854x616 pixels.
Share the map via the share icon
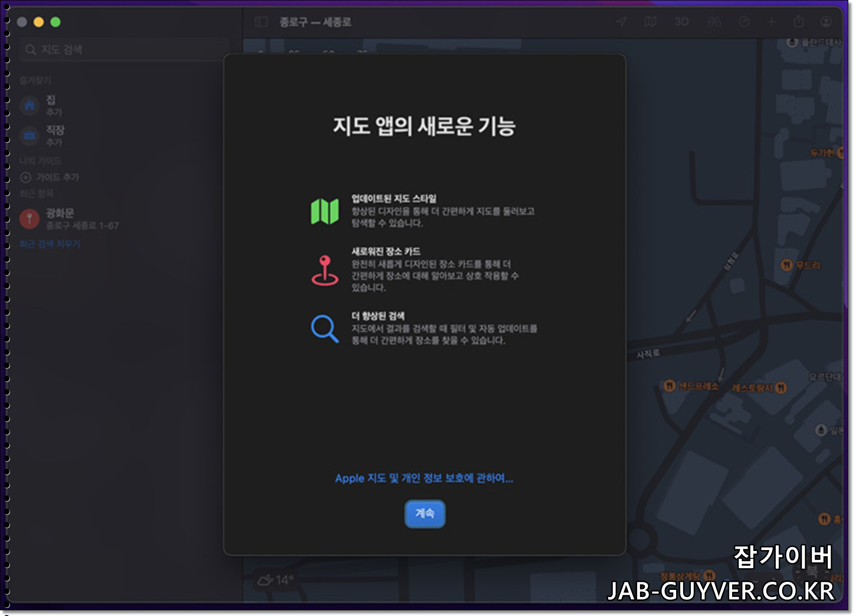(x=799, y=22)
